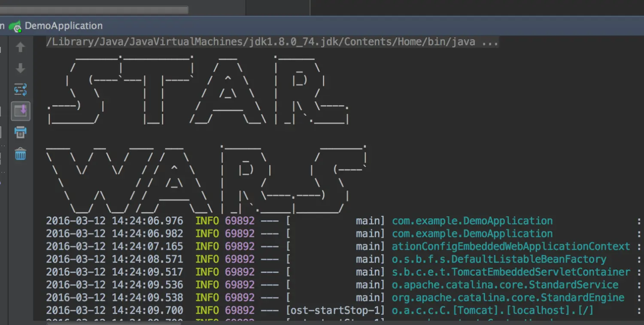Click the up stack trace arrow
Image resolution: width=644 pixels, height=325 pixels.
[20, 47]
